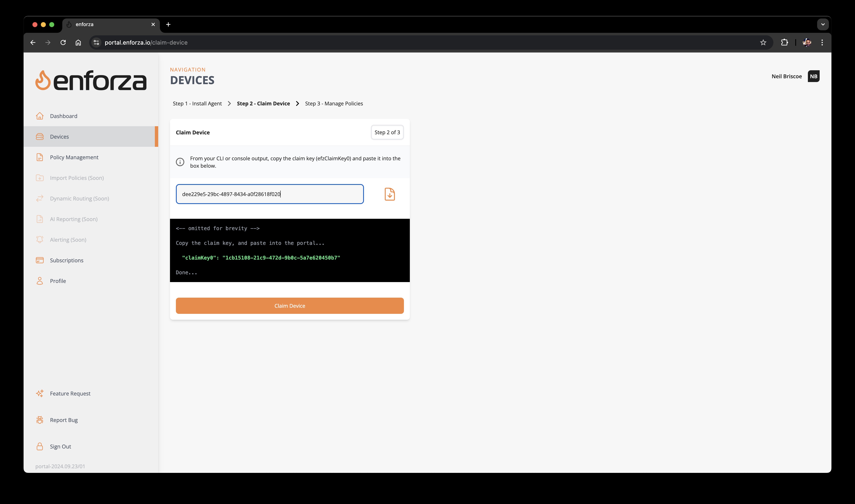Click the info icon near claim key instructions
The image size is (855, 504).
(180, 162)
